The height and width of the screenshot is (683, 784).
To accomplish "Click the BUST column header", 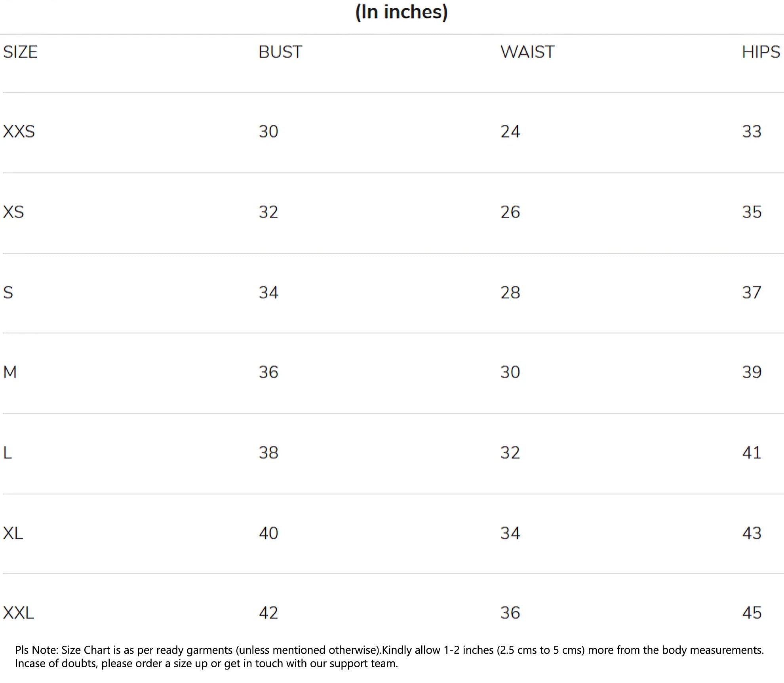I will (x=280, y=52).
